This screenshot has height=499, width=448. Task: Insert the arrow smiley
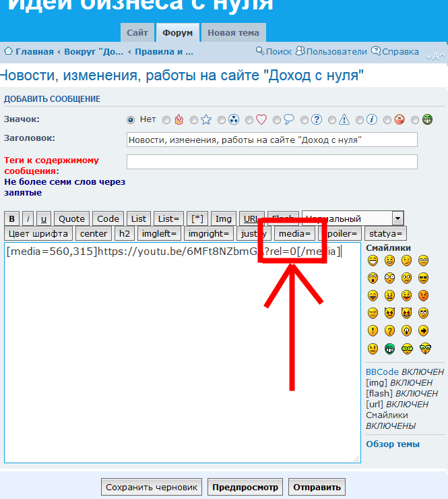[x=423, y=330]
